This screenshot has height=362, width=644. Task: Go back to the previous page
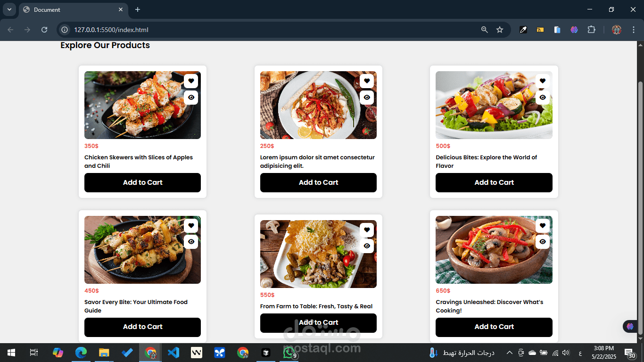click(x=10, y=30)
